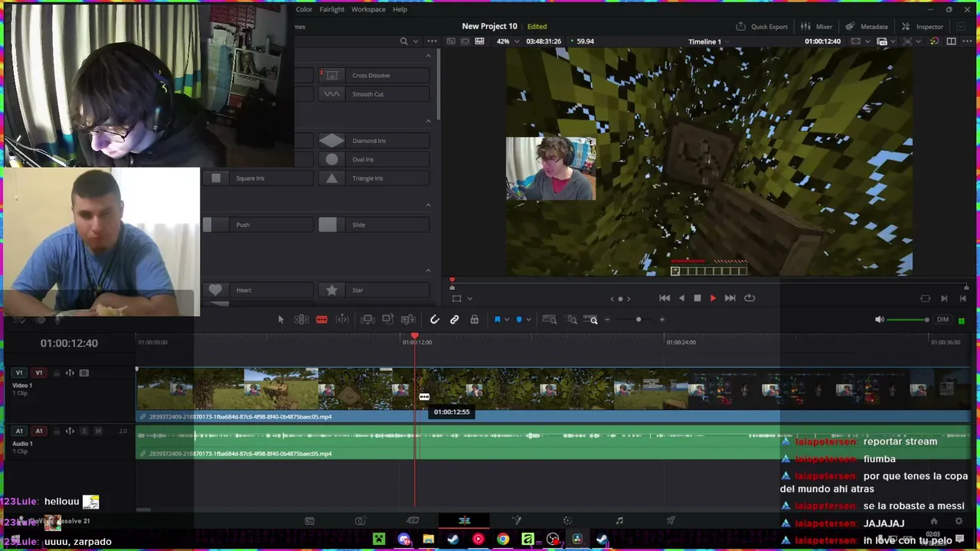Click the Replace Clip toolbar icon
Screen dimensions: 980x551
pos(408,320)
